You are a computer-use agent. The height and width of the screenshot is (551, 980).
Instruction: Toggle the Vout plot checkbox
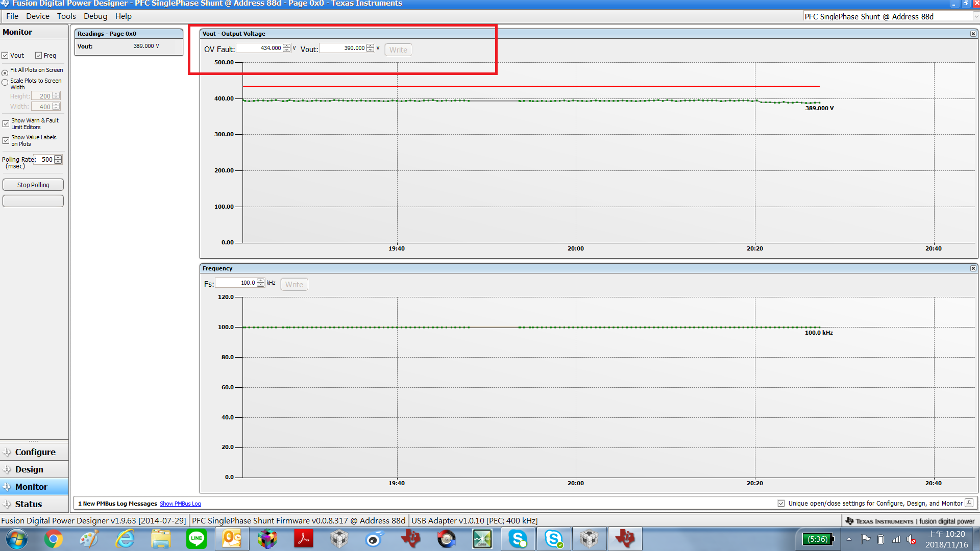coord(5,56)
